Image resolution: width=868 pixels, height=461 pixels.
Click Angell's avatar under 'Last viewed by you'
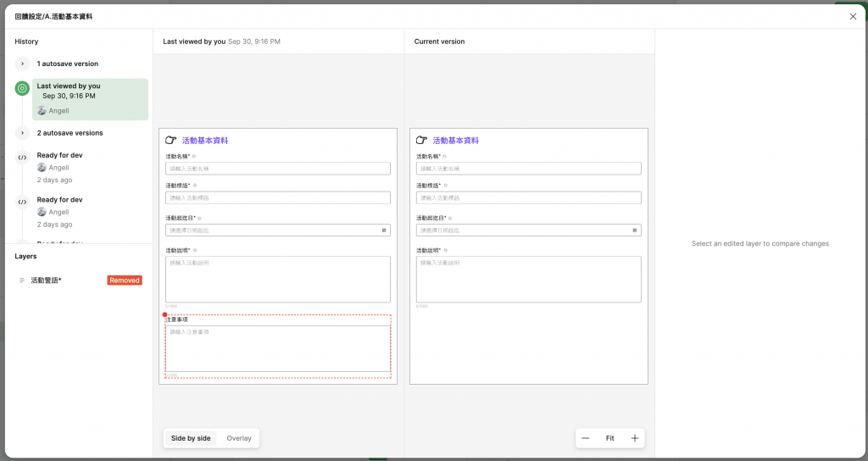pyautogui.click(x=42, y=111)
